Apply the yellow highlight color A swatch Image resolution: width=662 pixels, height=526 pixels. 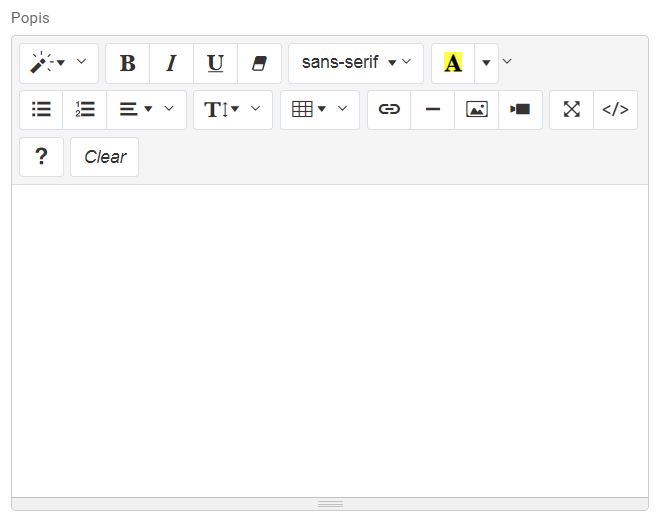[453, 63]
